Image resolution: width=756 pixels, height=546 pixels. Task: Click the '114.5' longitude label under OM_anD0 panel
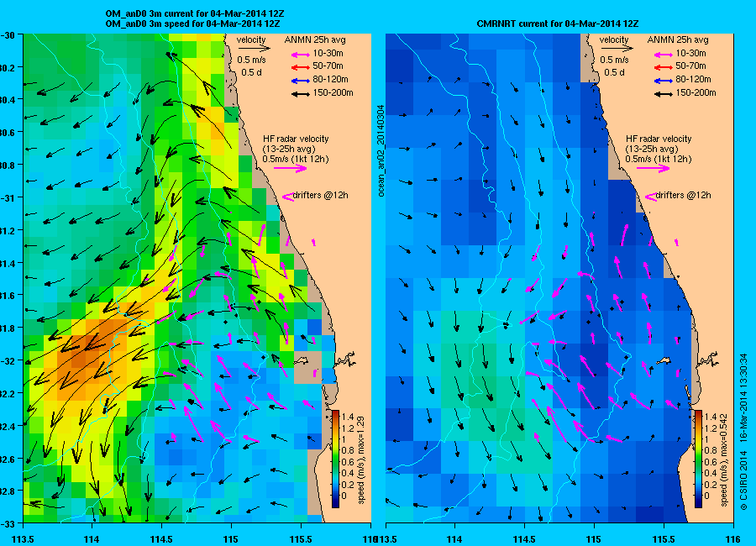pyautogui.click(x=161, y=538)
